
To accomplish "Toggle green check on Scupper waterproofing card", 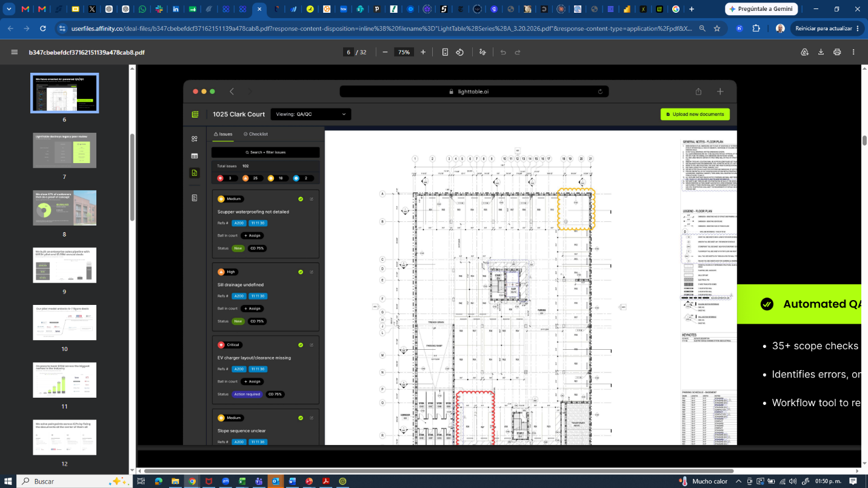I will pyautogui.click(x=301, y=199).
